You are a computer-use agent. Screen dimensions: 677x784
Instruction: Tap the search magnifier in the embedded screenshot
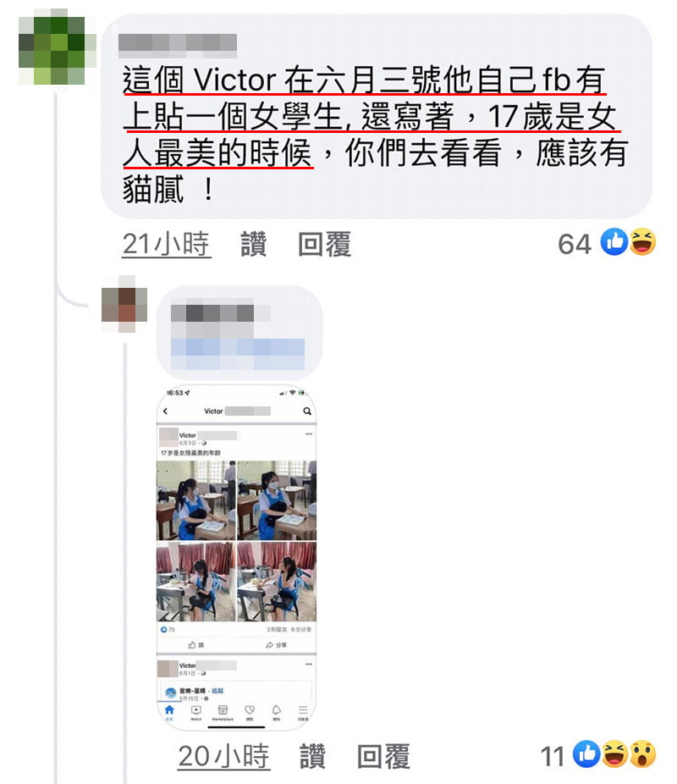click(x=307, y=411)
